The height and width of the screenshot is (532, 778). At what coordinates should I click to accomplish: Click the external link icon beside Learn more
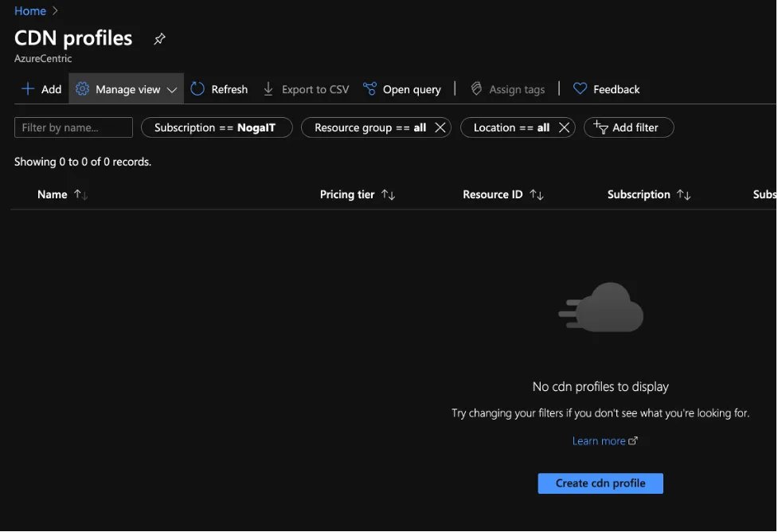632,440
